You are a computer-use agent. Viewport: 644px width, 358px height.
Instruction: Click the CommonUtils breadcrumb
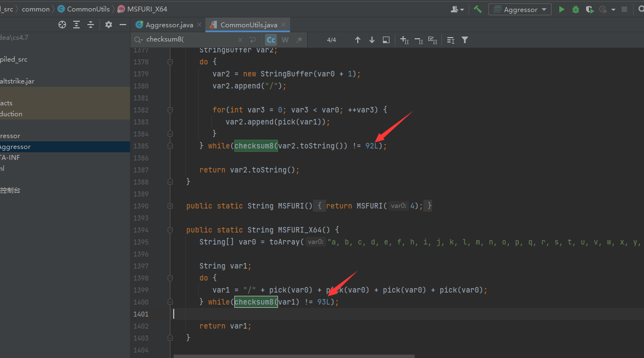click(88, 9)
